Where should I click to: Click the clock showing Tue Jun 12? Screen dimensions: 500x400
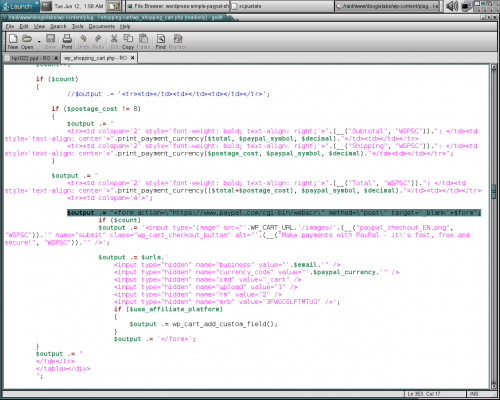coord(79,6)
